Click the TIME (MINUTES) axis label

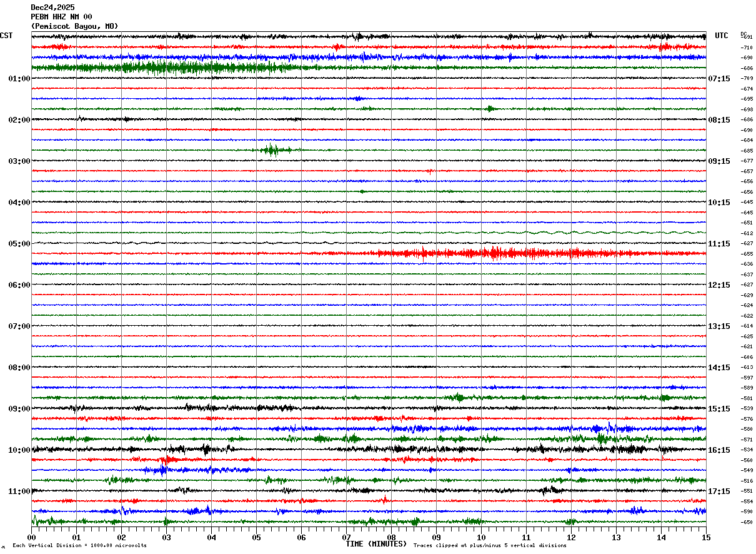(376, 544)
